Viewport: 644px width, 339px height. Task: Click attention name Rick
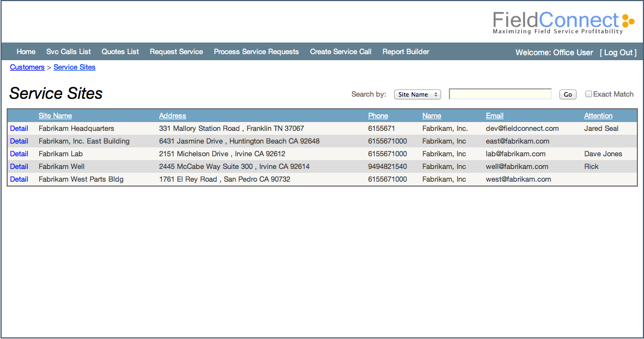[x=591, y=167]
